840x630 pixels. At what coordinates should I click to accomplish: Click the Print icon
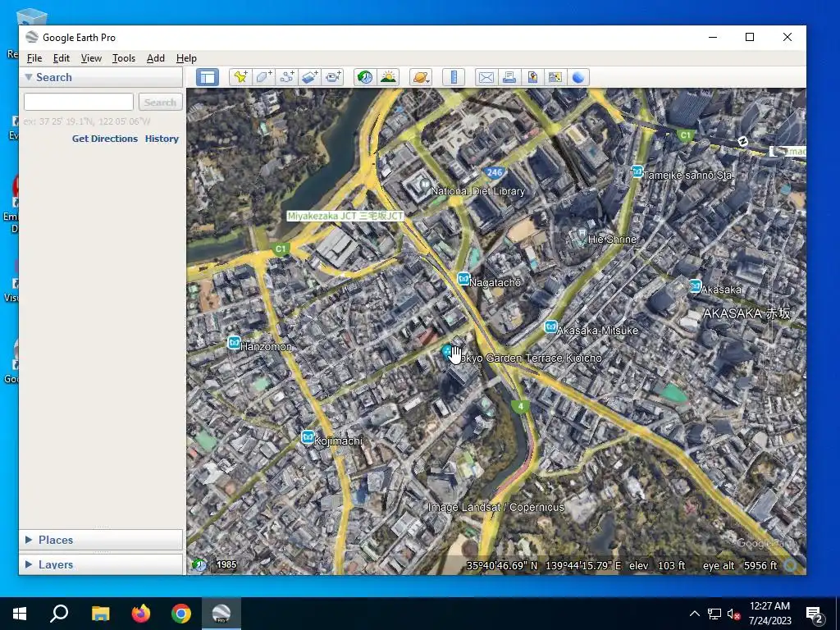click(x=509, y=77)
